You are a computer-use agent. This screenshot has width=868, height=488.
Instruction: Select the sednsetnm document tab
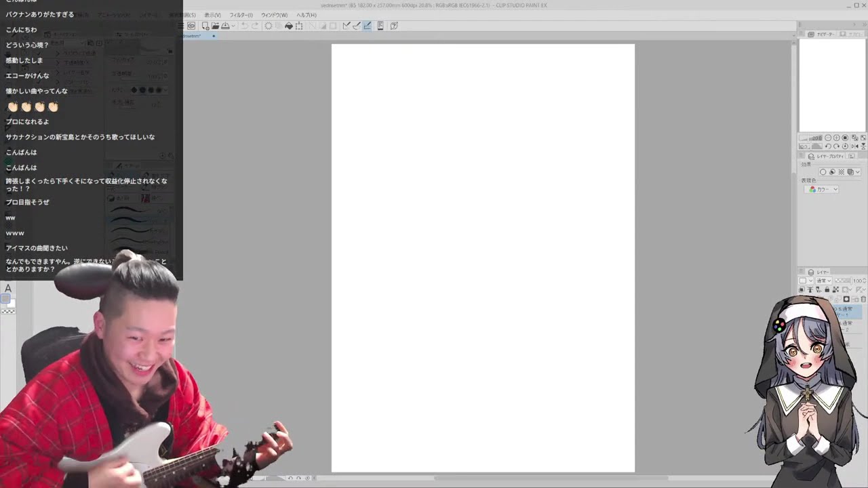coord(198,35)
